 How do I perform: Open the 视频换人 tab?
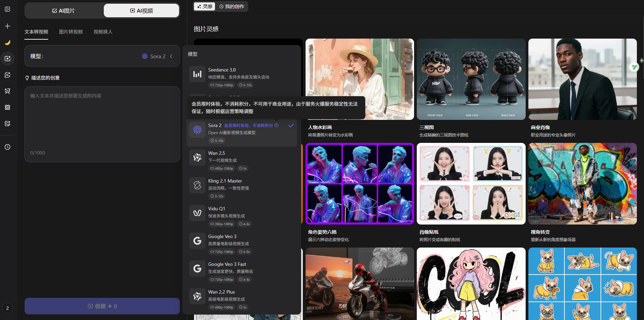(x=103, y=32)
